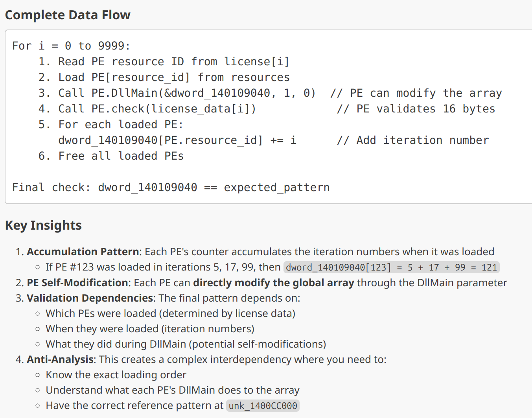The height and width of the screenshot is (418, 532).
Task: Click the "Load PE[resource_id] from resources" line
Action: [173, 77]
